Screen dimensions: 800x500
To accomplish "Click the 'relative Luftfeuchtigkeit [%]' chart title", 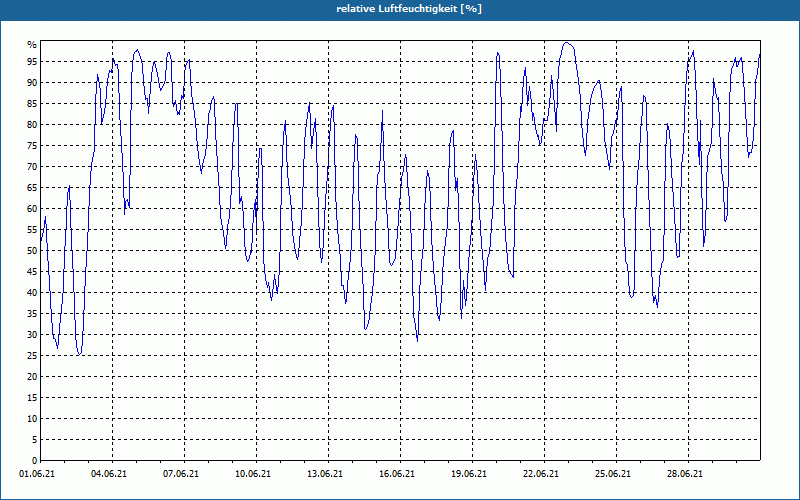I will point(409,9).
